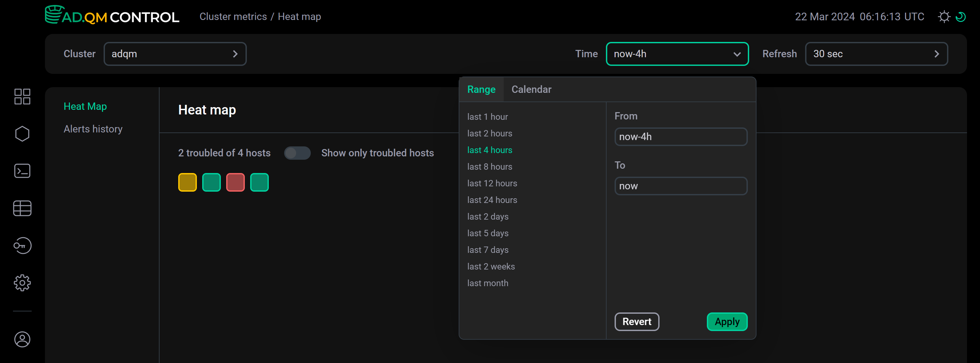
Task: Open the dashboard grid icon in sidebar
Action: [x=22, y=96]
